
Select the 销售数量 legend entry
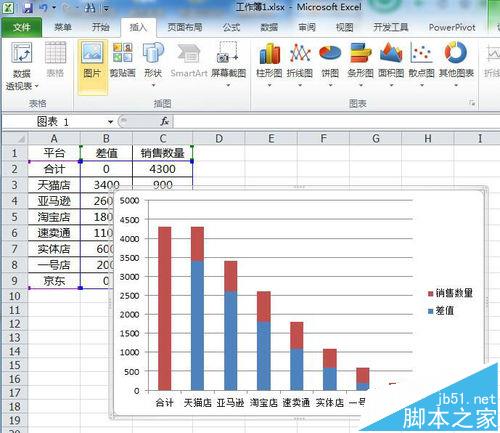(x=450, y=293)
